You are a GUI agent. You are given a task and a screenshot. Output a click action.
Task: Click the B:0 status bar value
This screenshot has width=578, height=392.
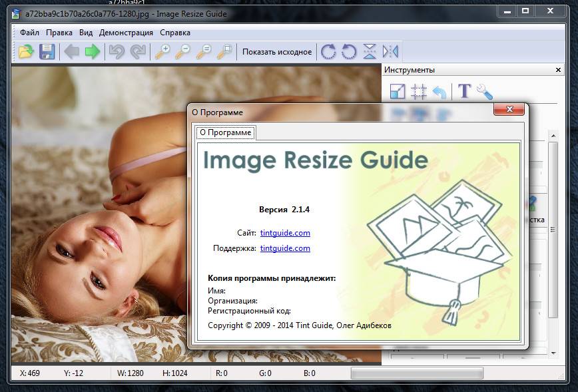point(310,373)
